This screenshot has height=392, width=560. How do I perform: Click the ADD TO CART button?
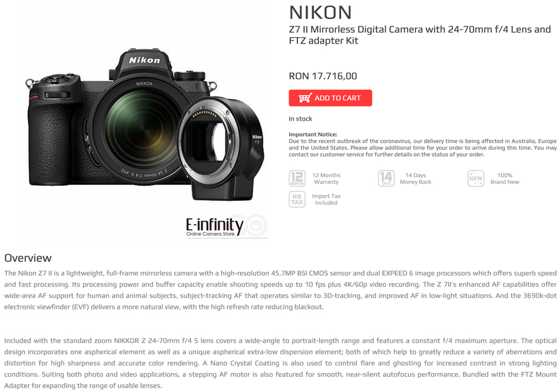[330, 98]
